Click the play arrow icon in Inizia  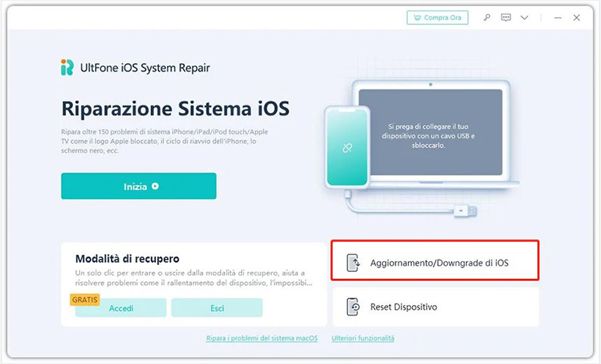click(x=155, y=186)
